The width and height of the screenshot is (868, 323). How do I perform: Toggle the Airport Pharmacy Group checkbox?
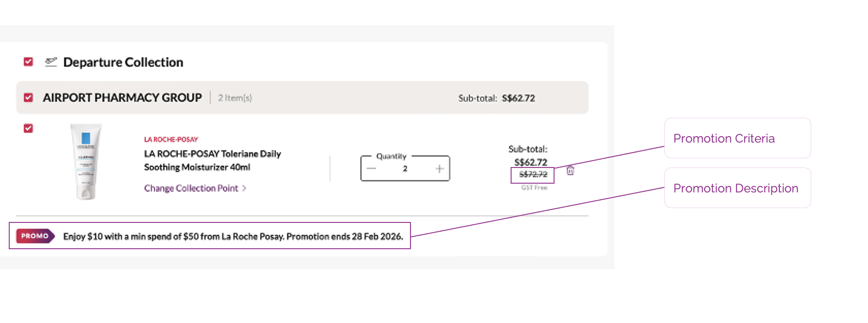click(29, 98)
